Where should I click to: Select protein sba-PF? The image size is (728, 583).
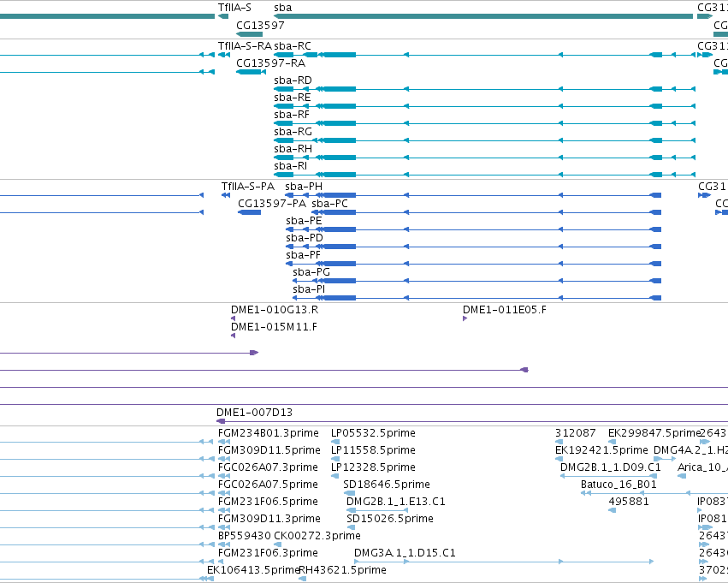[303, 255]
